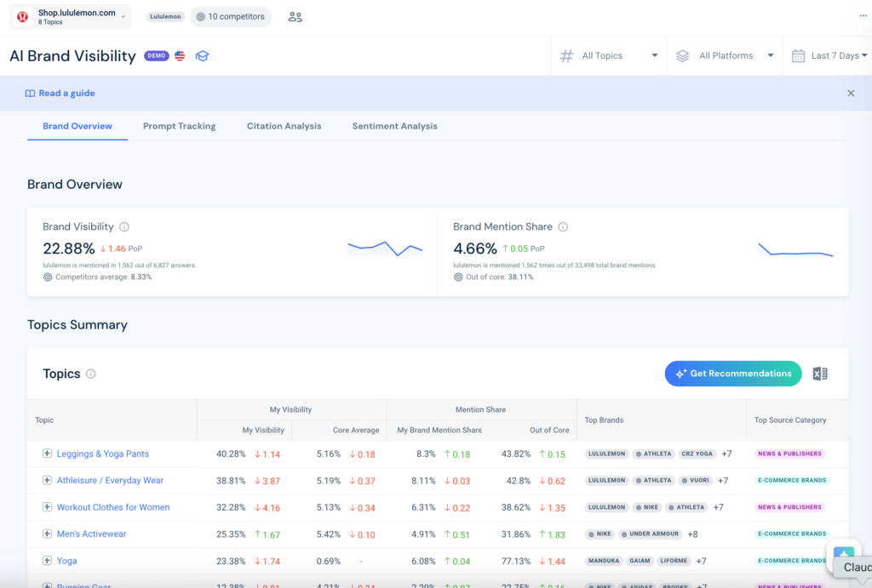The width and height of the screenshot is (872, 588).
Task: Click the Get Recommendations button
Action: [x=733, y=374]
